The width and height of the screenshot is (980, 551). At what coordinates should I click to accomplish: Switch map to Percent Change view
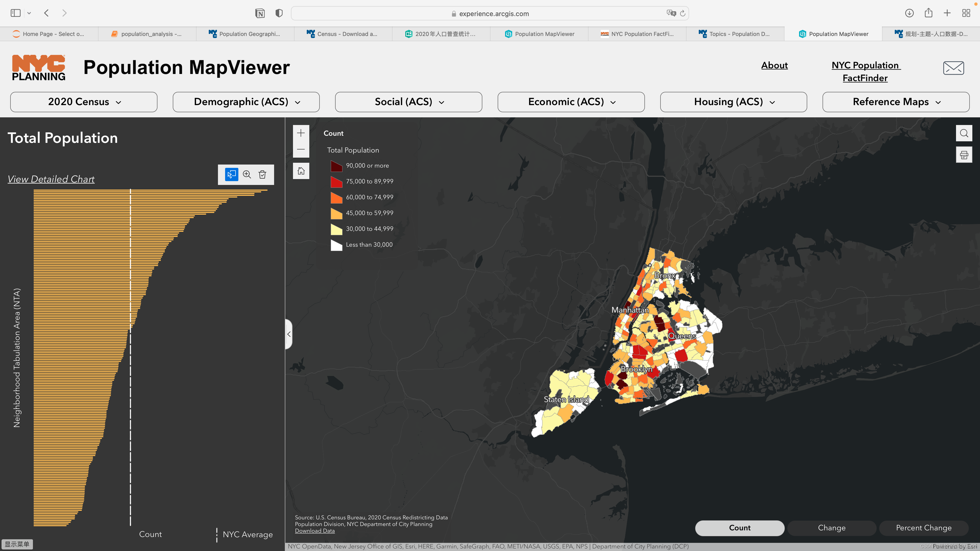point(923,528)
